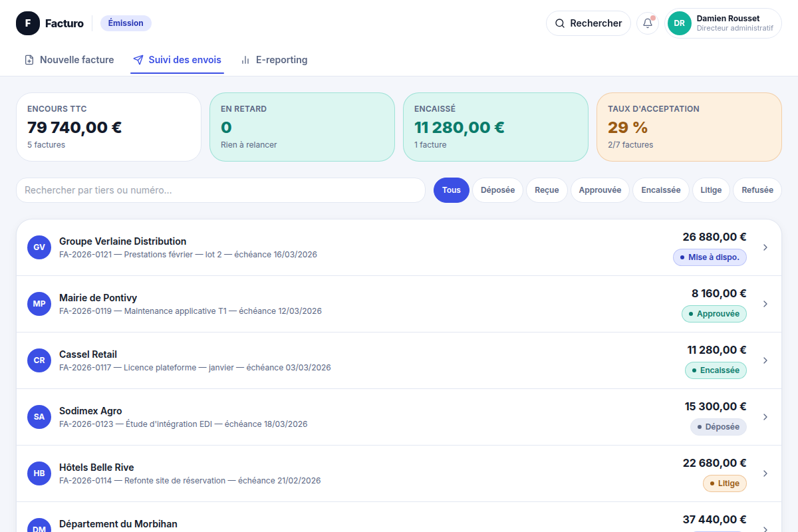Click the DM avatar of Département du Morbihan
The width and height of the screenshot is (798, 532).
point(39,525)
